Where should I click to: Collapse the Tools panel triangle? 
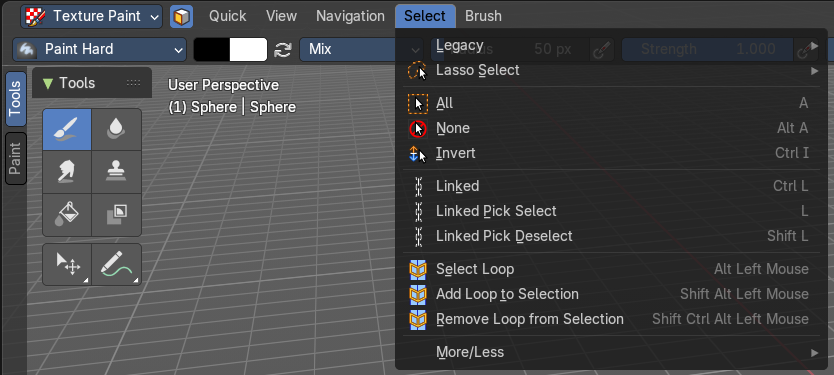[48, 84]
